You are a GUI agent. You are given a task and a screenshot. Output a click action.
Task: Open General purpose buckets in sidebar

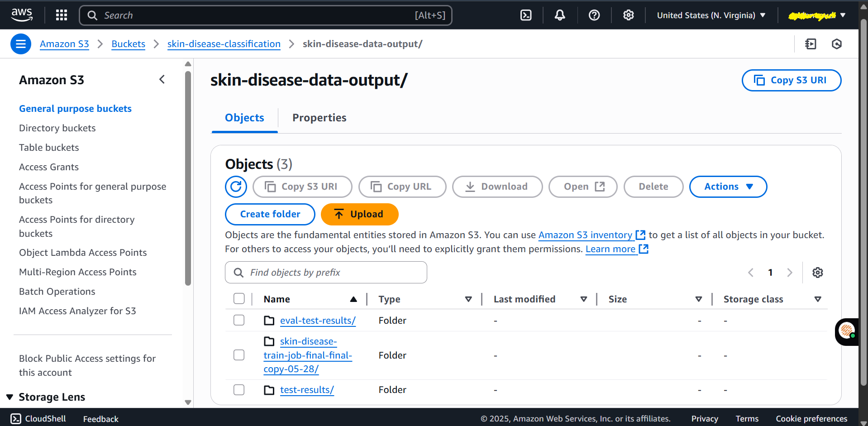75,109
